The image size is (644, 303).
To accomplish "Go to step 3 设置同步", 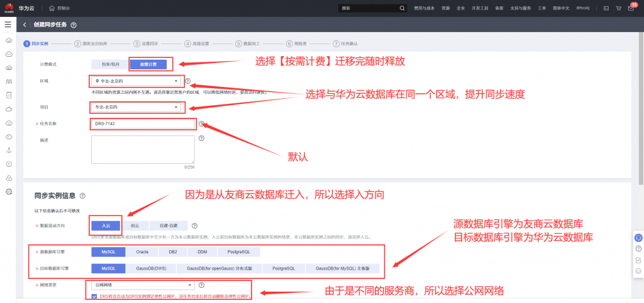I will (x=146, y=43).
